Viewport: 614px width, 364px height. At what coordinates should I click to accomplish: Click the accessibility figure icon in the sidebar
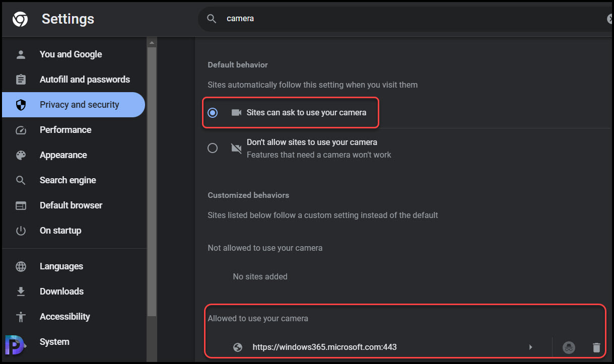point(21,317)
